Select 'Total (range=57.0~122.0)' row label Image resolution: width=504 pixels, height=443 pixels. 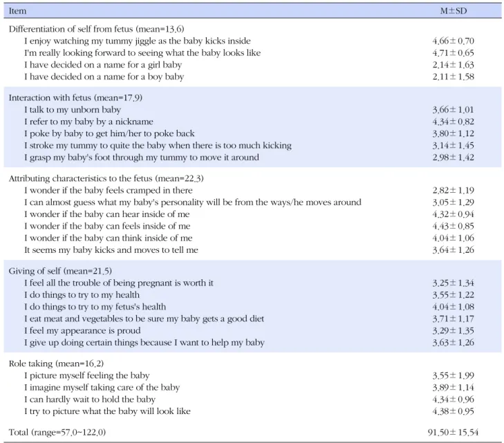(x=57, y=432)
